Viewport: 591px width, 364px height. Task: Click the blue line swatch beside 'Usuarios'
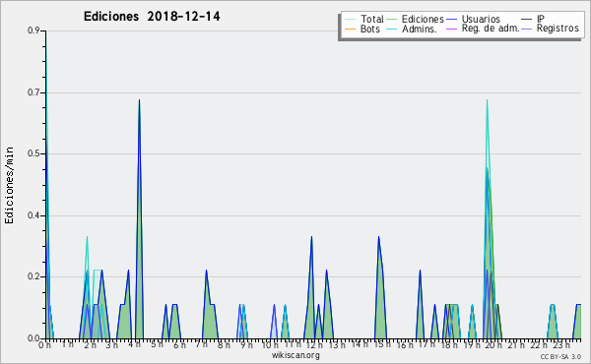pos(451,20)
